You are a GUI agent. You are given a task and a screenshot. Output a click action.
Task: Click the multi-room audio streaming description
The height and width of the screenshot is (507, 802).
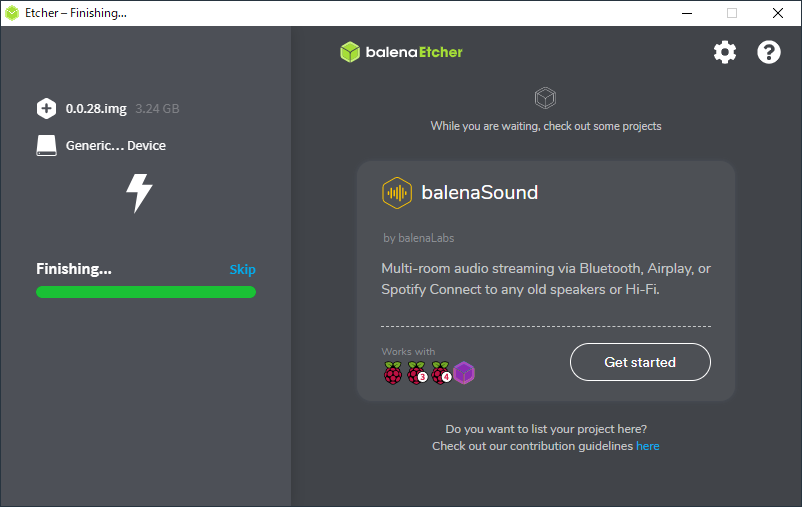pyautogui.click(x=546, y=279)
